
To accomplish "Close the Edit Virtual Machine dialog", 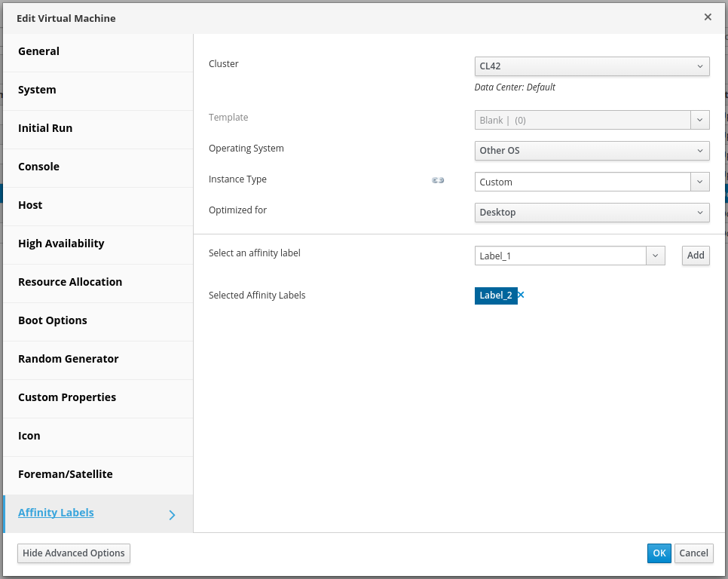I will (708, 17).
